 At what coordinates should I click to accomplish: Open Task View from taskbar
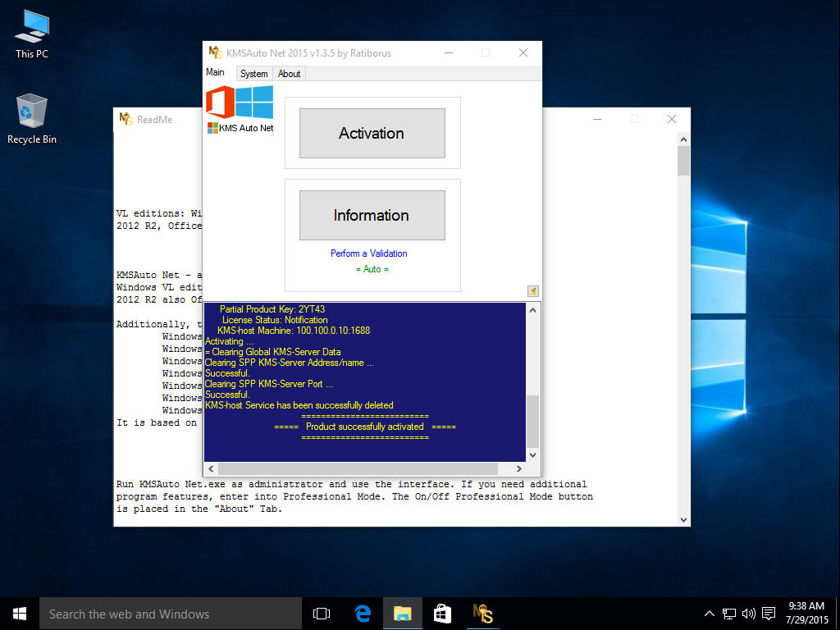coord(322,614)
